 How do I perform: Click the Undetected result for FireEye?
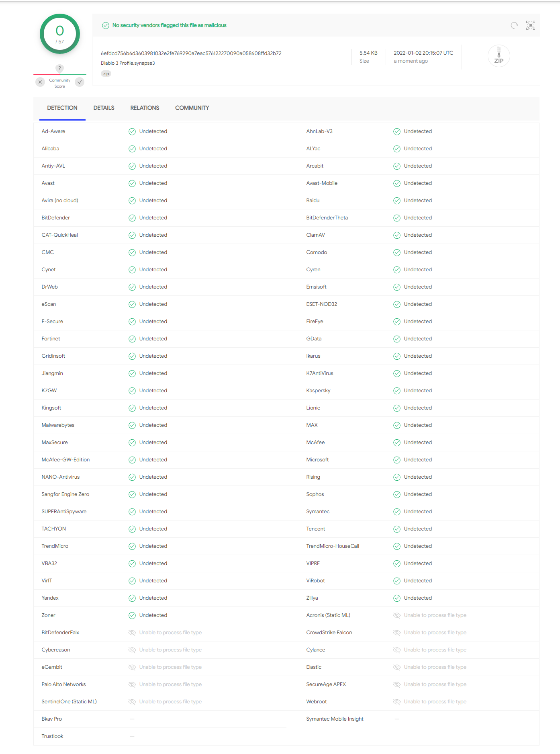point(418,322)
